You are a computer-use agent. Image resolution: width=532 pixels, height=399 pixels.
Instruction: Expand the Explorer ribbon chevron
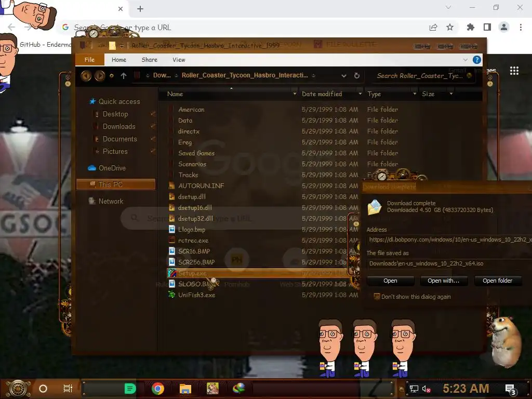click(x=465, y=60)
